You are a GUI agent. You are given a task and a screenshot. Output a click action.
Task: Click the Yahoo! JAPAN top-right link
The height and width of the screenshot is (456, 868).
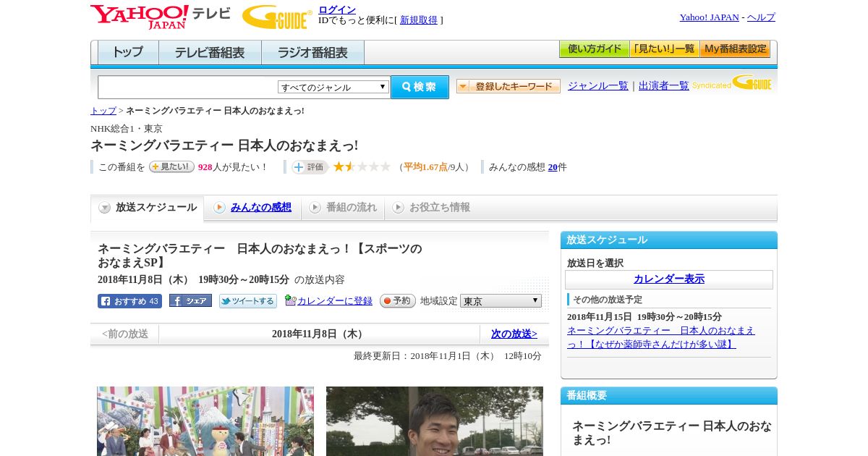tap(709, 17)
